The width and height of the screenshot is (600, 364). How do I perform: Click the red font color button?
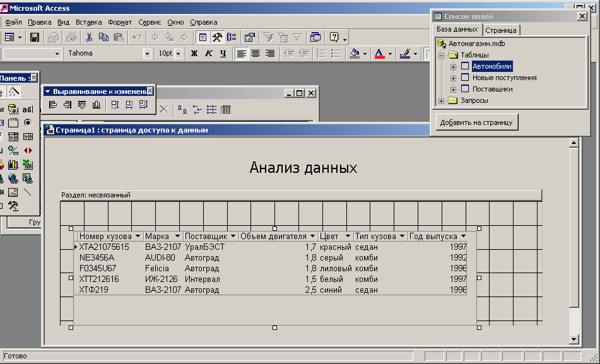coord(379,54)
